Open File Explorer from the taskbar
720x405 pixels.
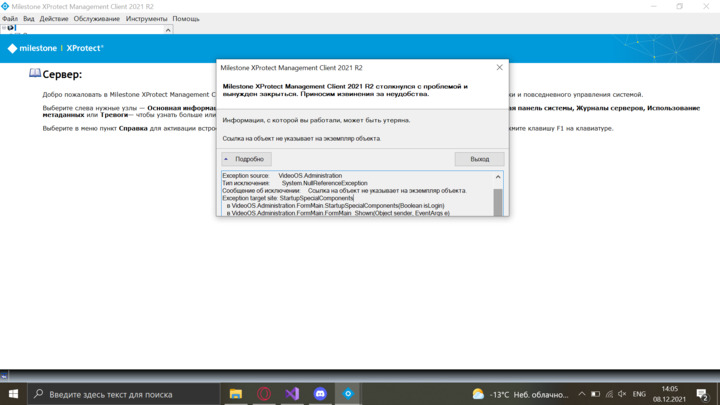[x=236, y=394]
